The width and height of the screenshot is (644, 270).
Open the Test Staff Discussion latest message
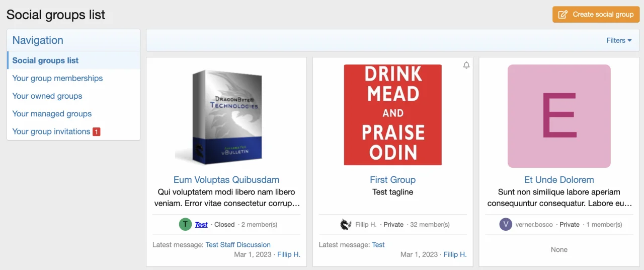(x=238, y=245)
